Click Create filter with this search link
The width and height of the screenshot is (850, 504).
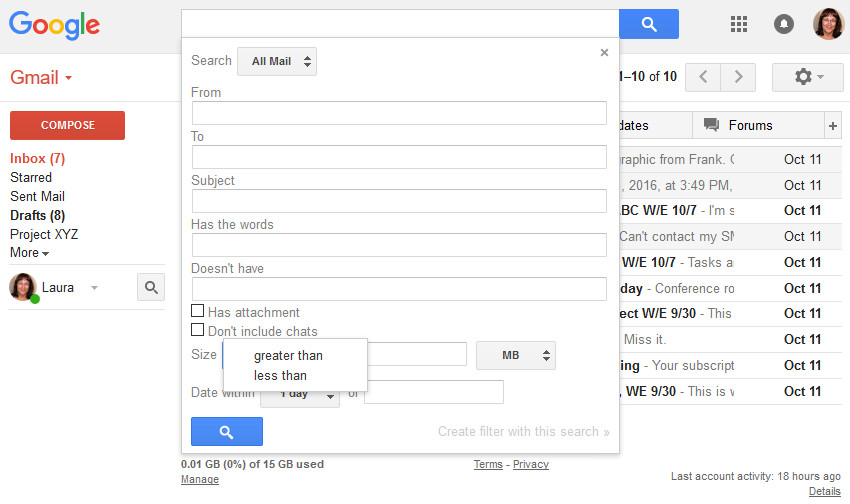coord(524,431)
